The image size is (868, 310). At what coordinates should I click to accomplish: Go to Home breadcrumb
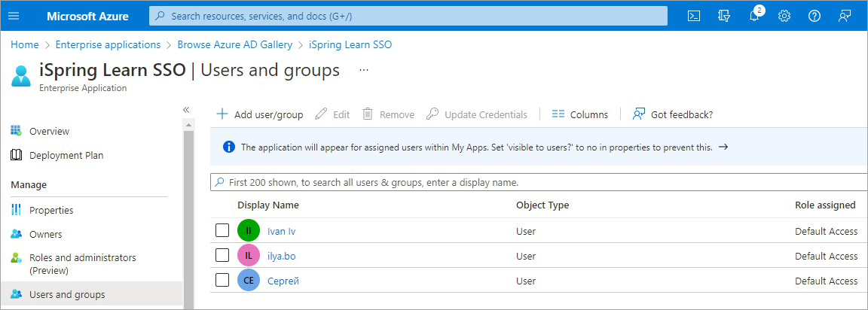[25, 44]
